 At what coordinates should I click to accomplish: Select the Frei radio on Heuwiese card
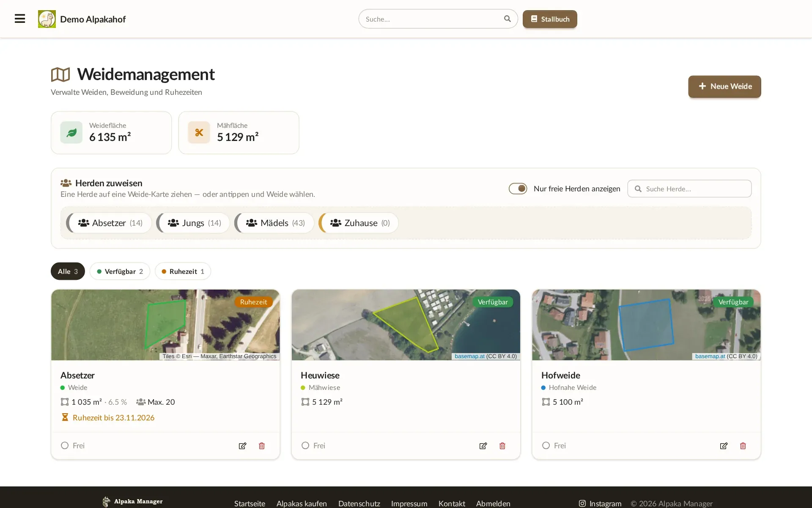pos(305,445)
